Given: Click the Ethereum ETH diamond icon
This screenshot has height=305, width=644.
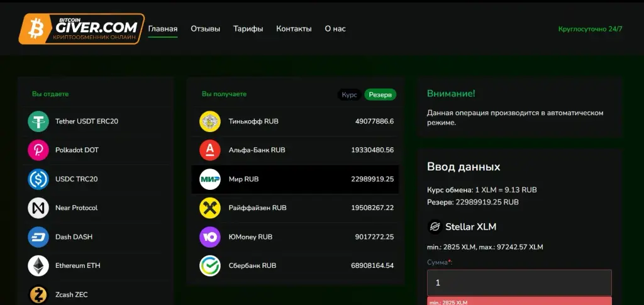Looking at the screenshot, I should coord(38,265).
